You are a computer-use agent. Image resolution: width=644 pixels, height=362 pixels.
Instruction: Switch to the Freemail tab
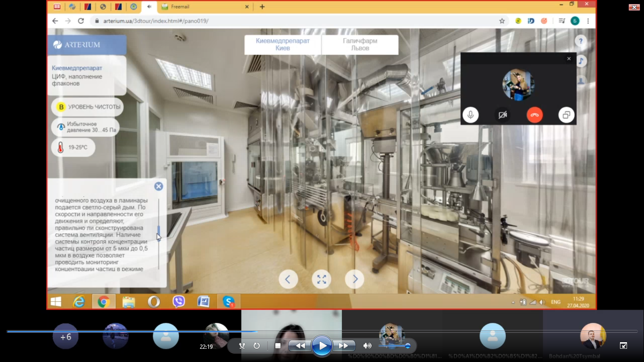coord(204,7)
